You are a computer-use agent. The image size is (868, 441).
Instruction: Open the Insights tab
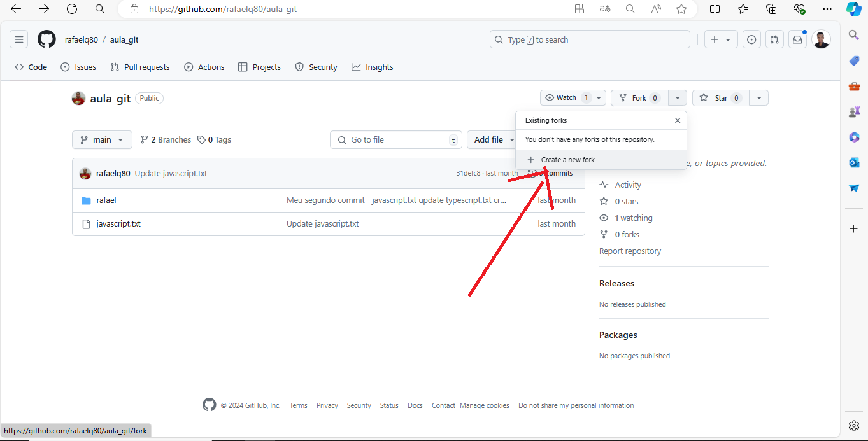pyautogui.click(x=373, y=67)
